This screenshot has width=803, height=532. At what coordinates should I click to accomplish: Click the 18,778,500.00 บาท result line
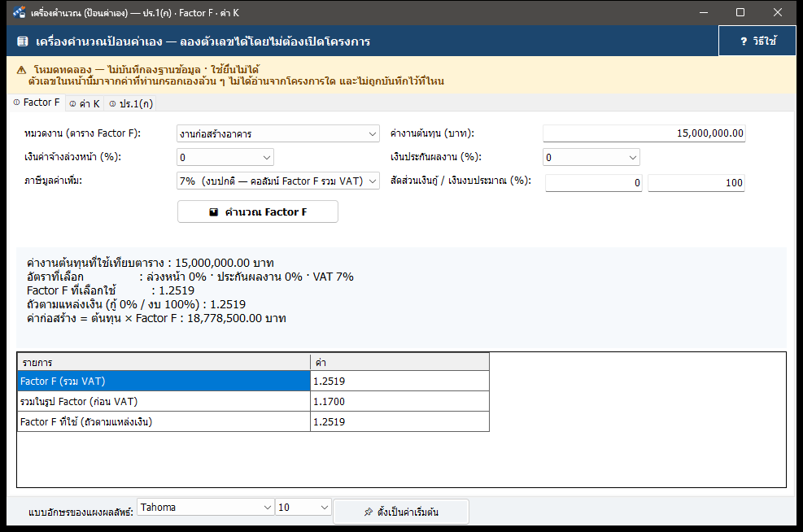point(156,319)
